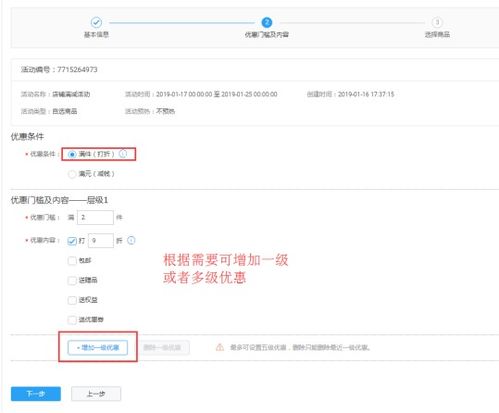Select the 满元（减钱）radio option

(72, 174)
